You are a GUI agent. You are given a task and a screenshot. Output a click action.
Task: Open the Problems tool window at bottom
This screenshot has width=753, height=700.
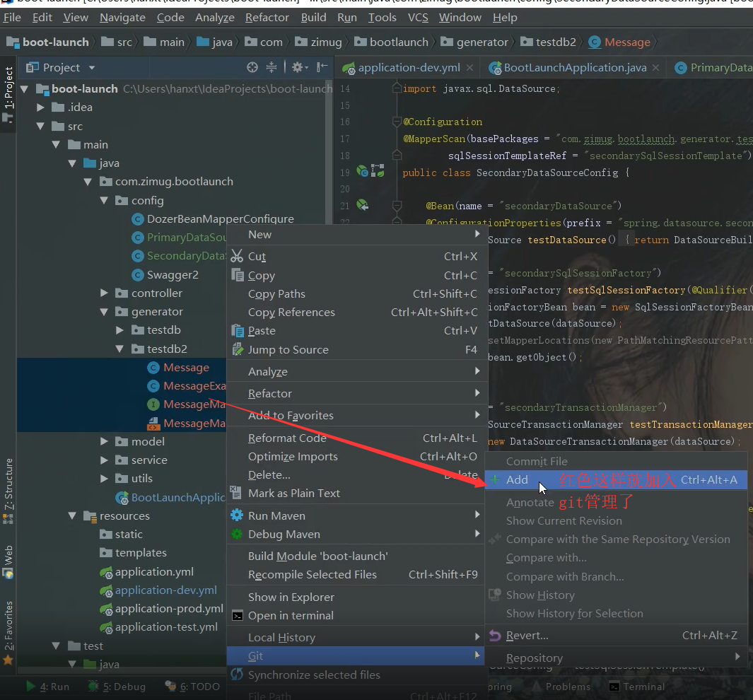point(561,687)
